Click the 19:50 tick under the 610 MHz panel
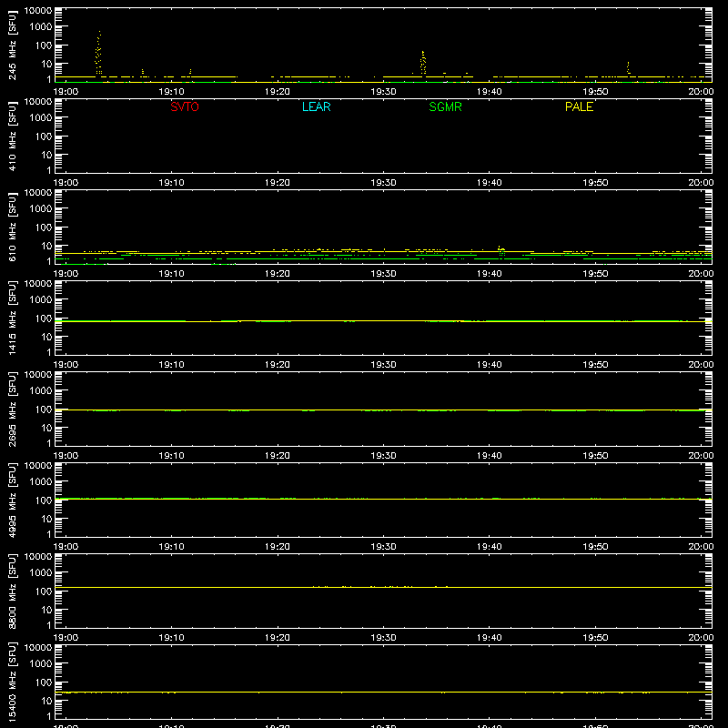This screenshot has height=728, width=728. tap(595, 274)
